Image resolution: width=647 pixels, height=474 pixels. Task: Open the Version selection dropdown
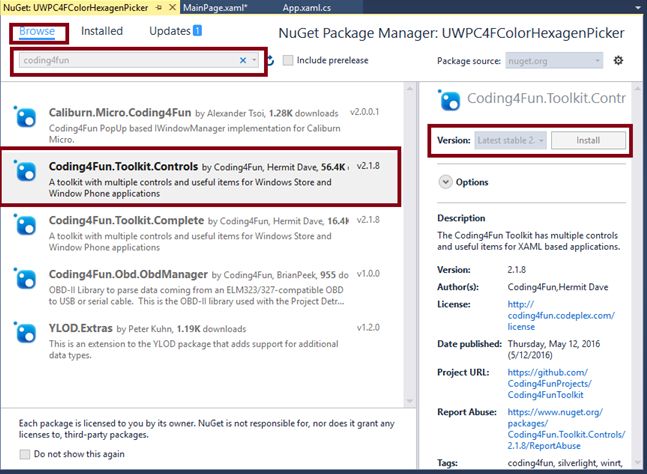pyautogui.click(x=510, y=140)
